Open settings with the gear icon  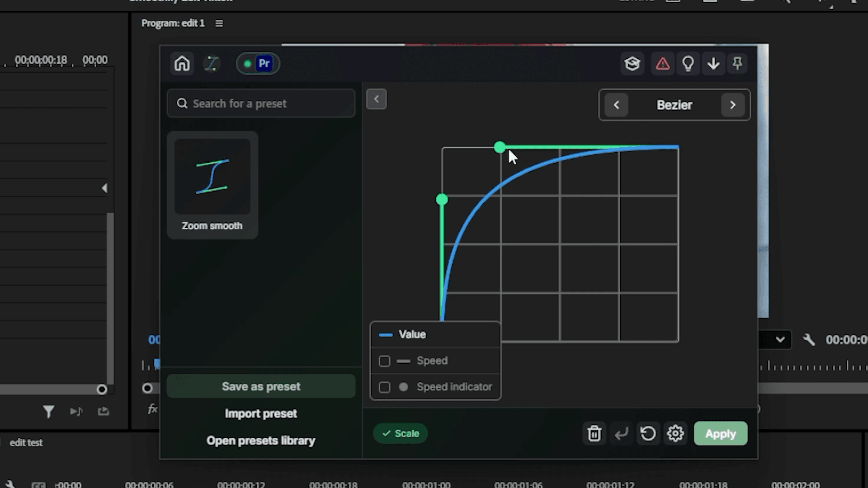coord(675,433)
